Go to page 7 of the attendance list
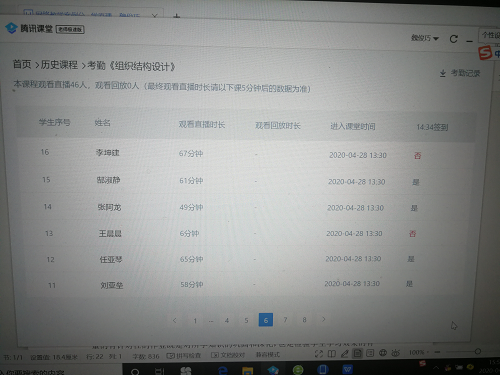This screenshot has height=375, width=500. (x=285, y=319)
